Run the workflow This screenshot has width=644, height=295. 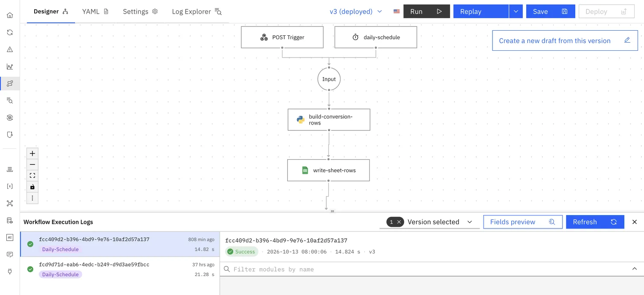pos(426,12)
